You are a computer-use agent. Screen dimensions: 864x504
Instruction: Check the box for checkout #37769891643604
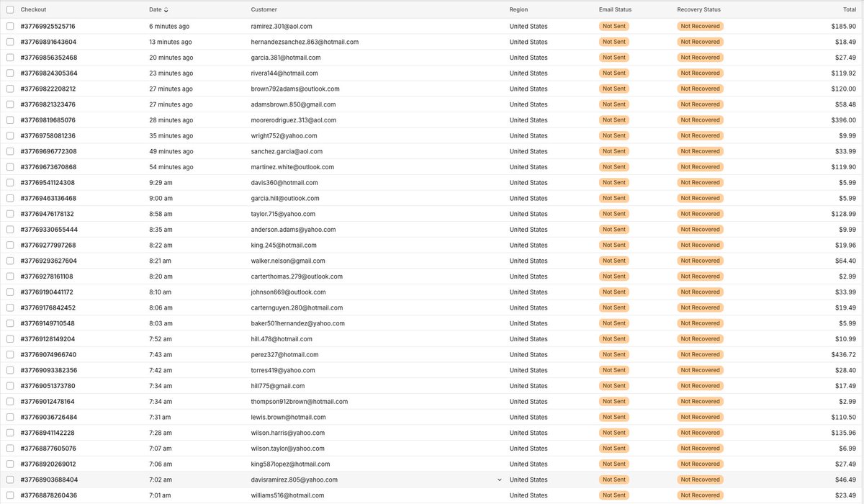(10, 42)
